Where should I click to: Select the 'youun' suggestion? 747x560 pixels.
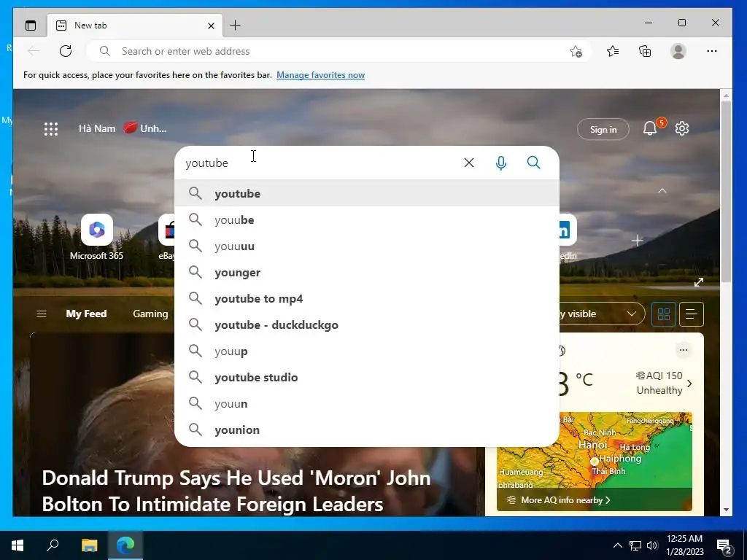367,403
